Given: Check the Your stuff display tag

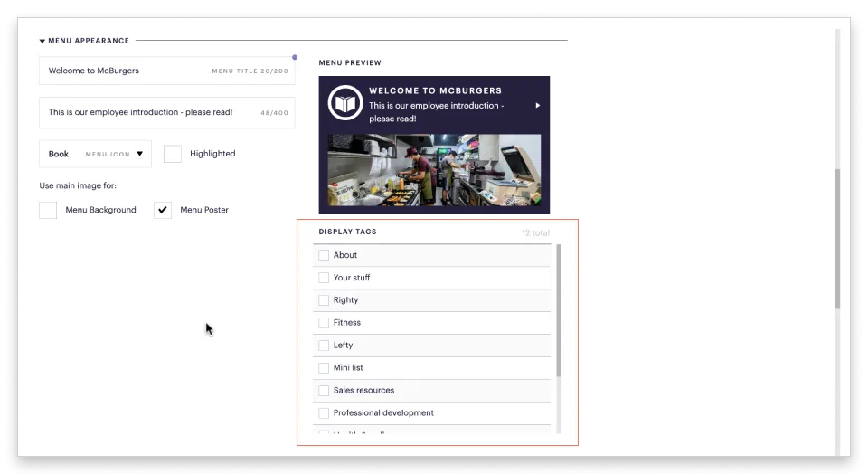Looking at the screenshot, I should pyautogui.click(x=324, y=278).
